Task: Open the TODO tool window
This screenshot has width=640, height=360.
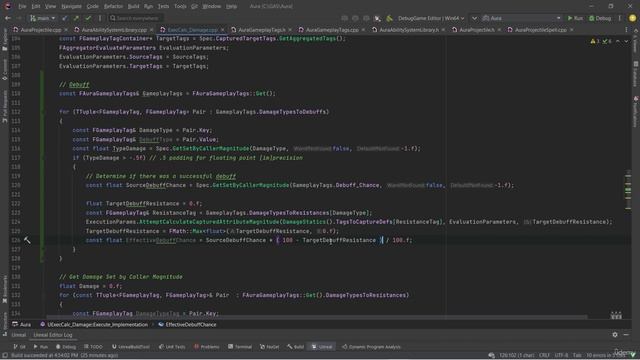Action: [x=93, y=347]
